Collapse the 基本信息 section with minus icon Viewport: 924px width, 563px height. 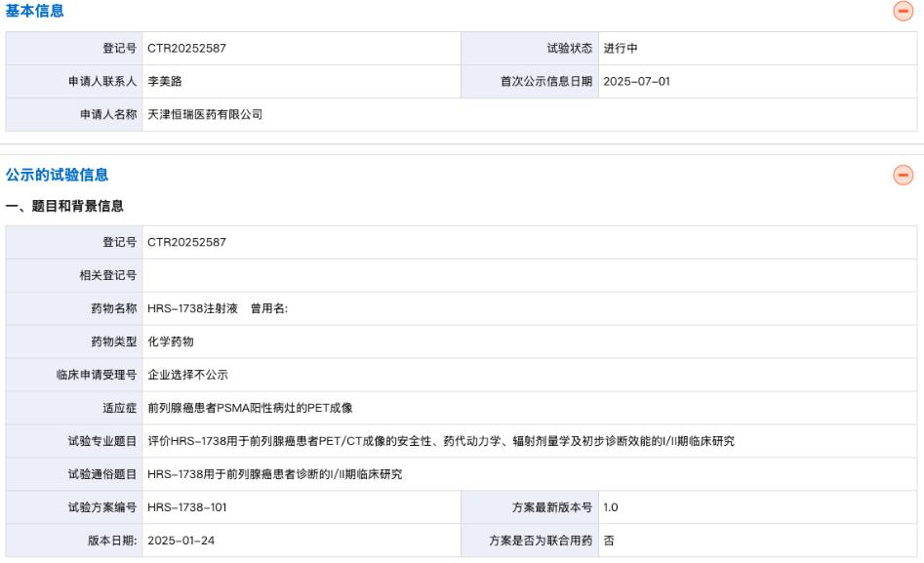pos(904,12)
